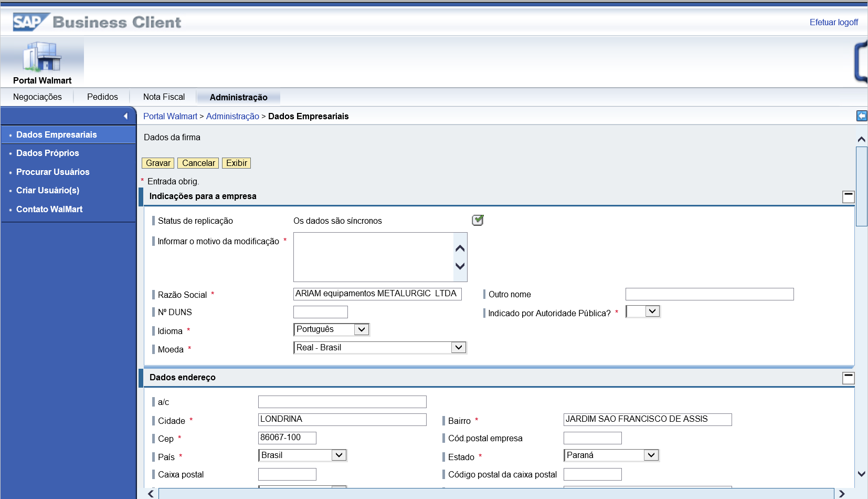Viewport: 868px width, 499px height.
Task: Click the SAP logo
Action: click(31, 22)
